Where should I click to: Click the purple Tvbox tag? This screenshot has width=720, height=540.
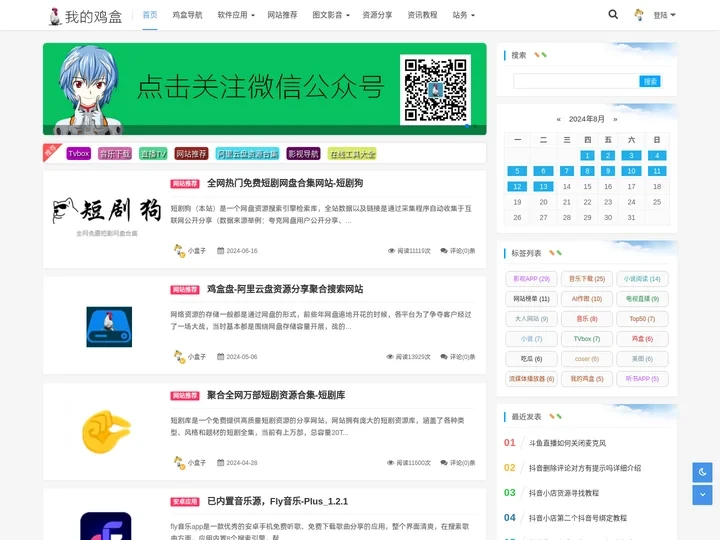(79, 153)
